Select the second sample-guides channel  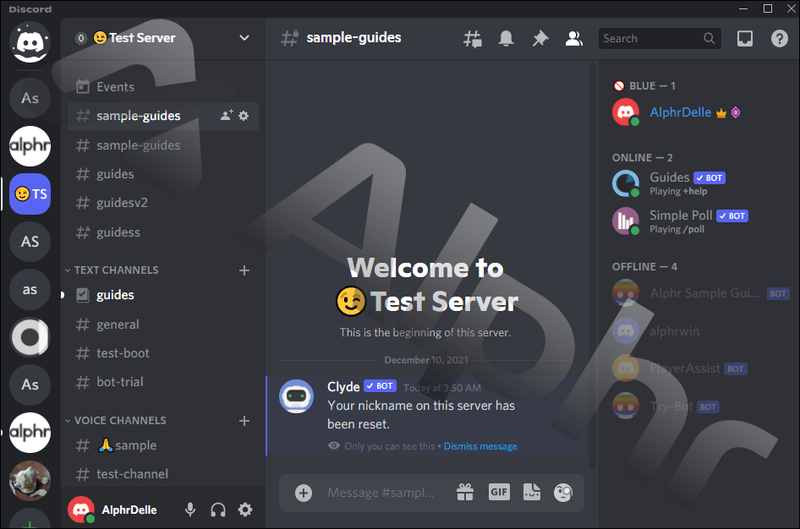tap(163, 145)
